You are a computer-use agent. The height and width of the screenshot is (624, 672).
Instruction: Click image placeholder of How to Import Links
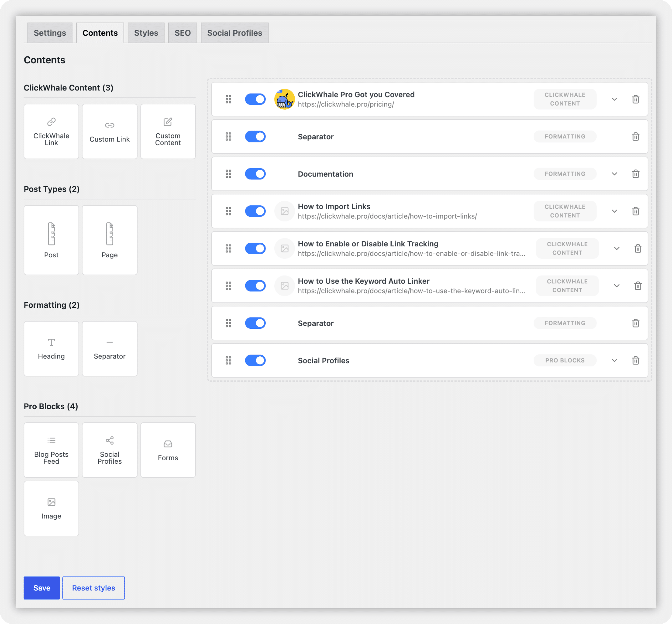pos(284,211)
